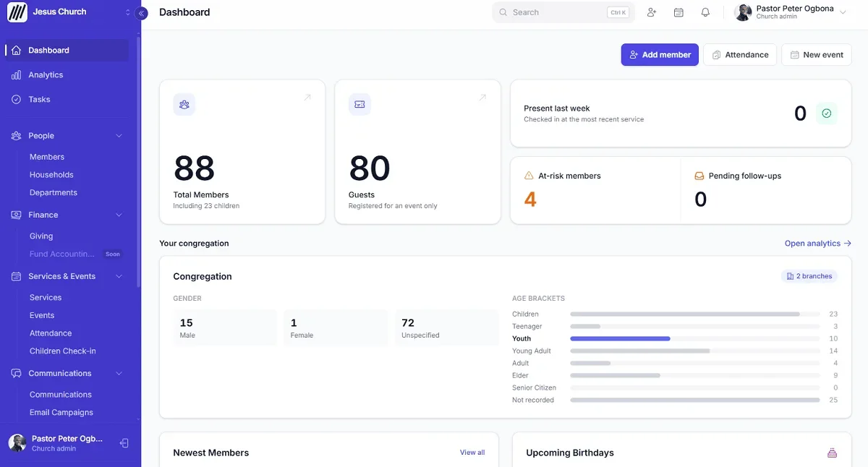
Task: Open Total Members card via arrow icon
Action: 307,98
